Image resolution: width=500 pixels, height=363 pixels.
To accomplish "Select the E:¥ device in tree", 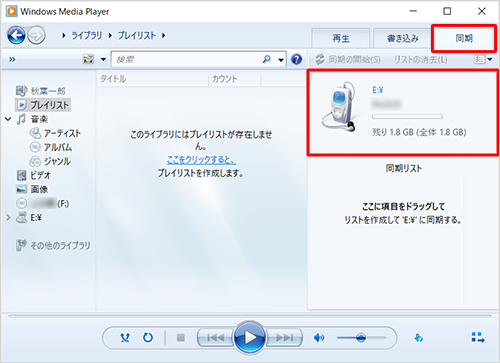I will [36, 218].
